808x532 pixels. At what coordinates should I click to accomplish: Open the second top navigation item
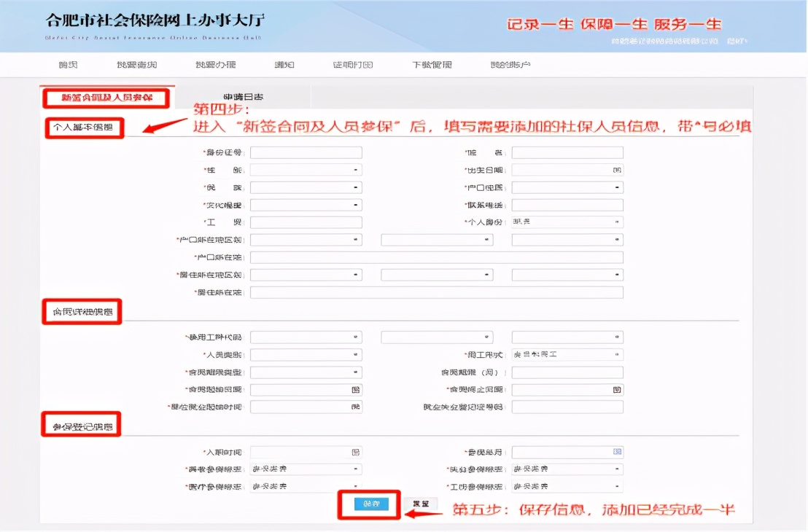pos(136,65)
